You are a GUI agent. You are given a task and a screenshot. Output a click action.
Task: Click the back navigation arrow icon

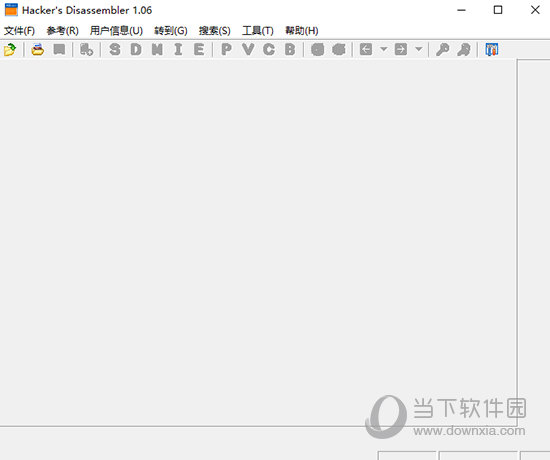coord(366,49)
